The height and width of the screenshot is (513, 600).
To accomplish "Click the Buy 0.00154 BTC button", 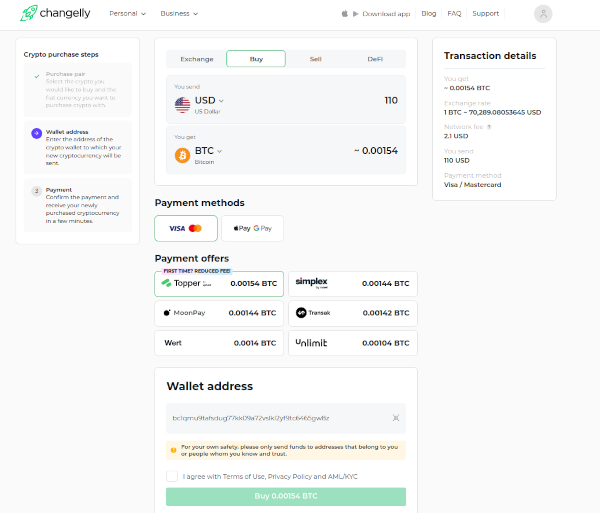I will coord(286,497).
